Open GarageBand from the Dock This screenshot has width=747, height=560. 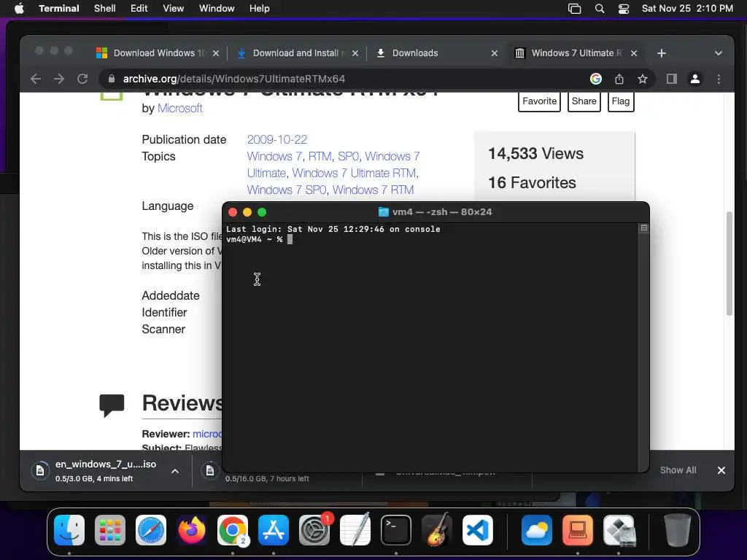(x=437, y=530)
